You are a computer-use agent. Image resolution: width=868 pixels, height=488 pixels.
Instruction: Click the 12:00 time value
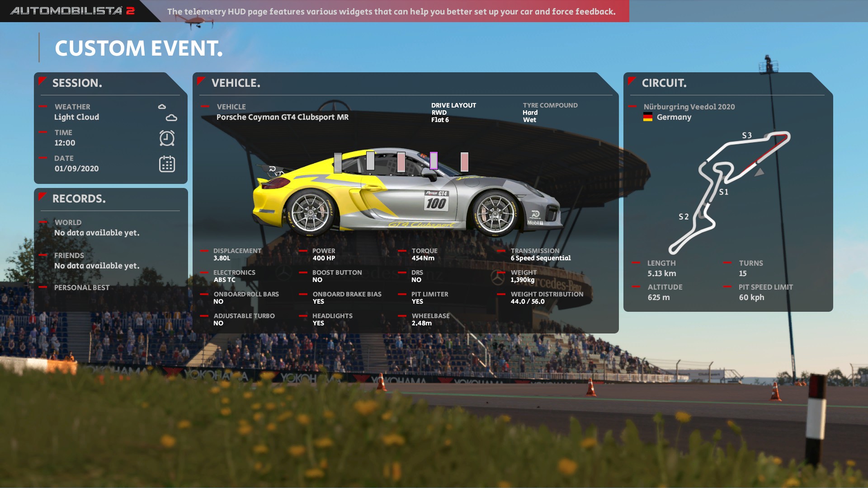65,143
